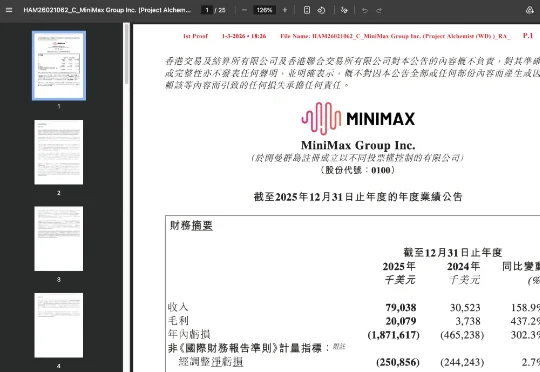Screen dimensions: 540x372
Task: Click the 'MiniMax Group Inc.' heading
Action: (x=358, y=145)
